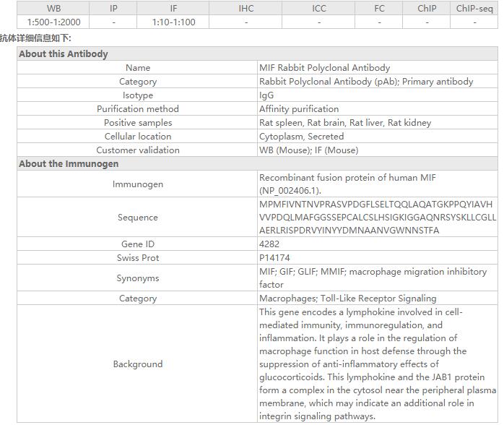
Task: Select the 1:10-1:100 IF dilution cell
Action: coord(173,22)
